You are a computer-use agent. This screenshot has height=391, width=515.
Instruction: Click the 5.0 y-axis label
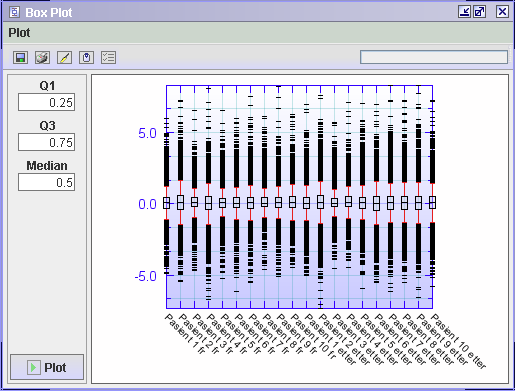(x=147, y=134)
